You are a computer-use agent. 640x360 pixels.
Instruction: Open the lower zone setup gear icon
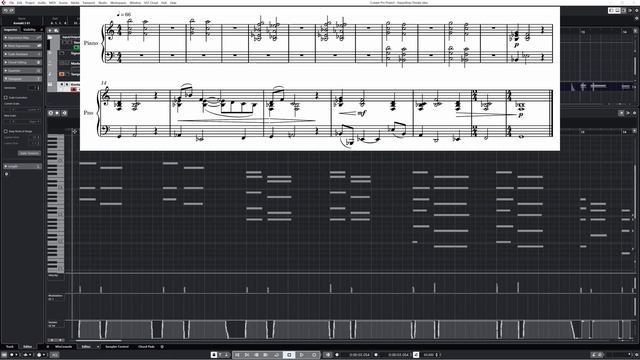pos(162,347)
